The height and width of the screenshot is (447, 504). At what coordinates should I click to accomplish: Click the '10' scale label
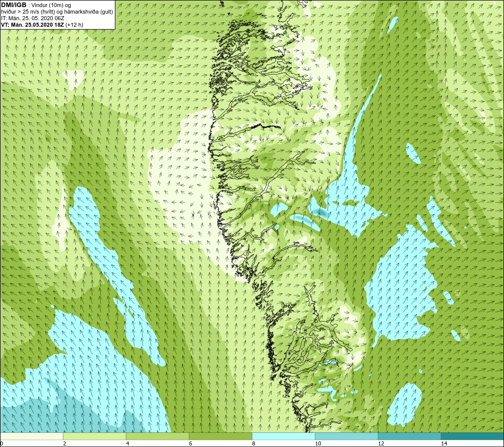pyautogui.click(x=318, y=444)
